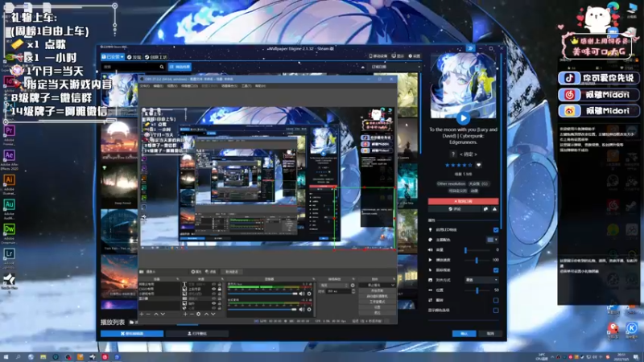Image resolution: width=644 pixels, height=362 pixels.
Task: Click the copy icon beside the comment button
Action: [485, 209]
